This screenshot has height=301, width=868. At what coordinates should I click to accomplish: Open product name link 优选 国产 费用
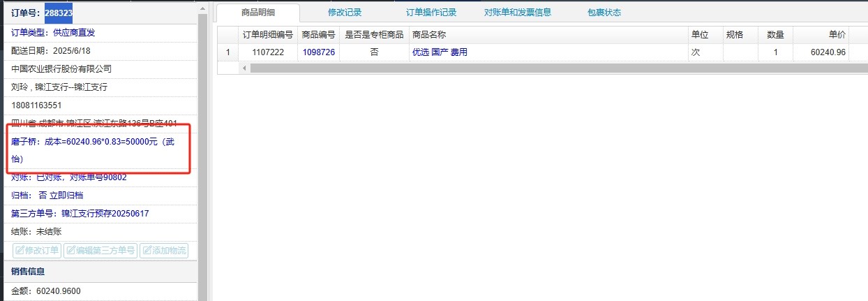440,52
